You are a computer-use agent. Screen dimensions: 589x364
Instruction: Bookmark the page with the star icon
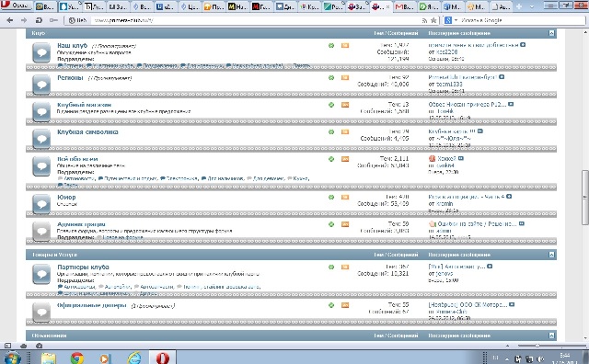[x=433, y=20]
